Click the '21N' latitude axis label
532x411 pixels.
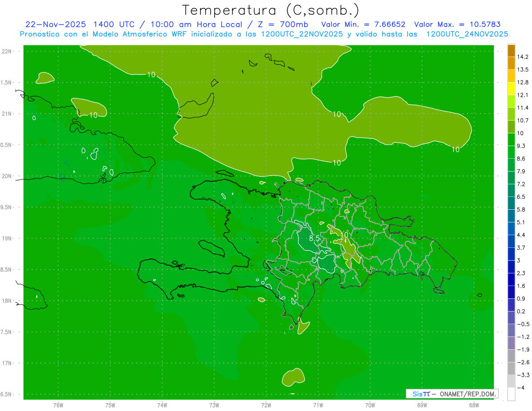(x=7, y=114)
